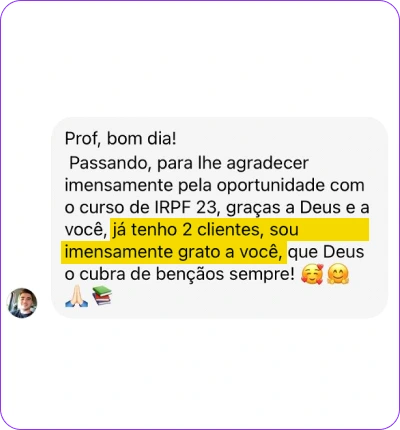Click "Deus" in "graças a Deus"
Screen dimensions: 400x430
point(321,207)
